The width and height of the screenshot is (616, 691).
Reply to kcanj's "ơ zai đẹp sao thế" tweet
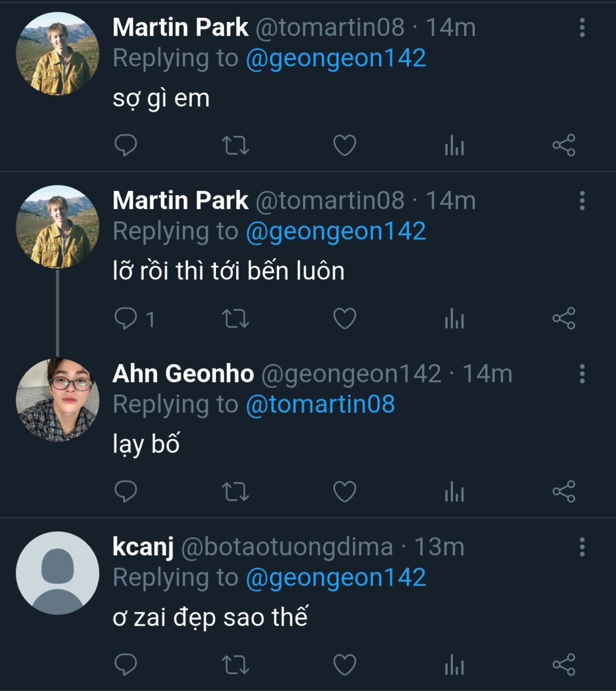[x=126, y=665]
